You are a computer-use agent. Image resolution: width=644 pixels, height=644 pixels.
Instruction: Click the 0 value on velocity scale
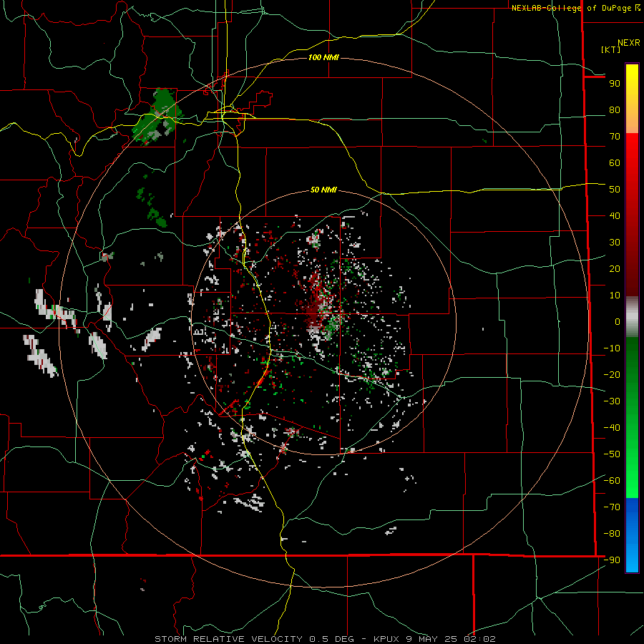[x=618, y=322]
